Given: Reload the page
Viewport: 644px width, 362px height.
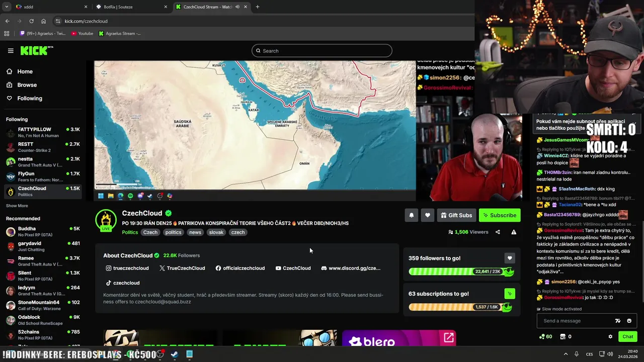Looking at the screenshot, I should pyautogui.click(x=31, y=21).
